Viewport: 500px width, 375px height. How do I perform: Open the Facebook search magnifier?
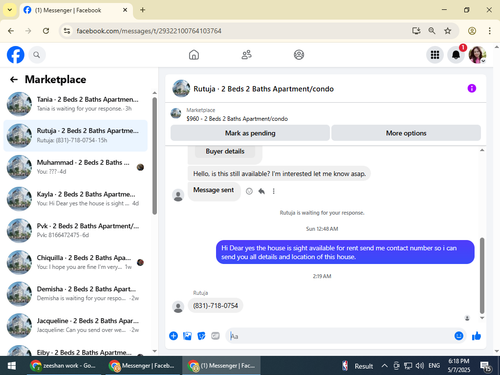37,55
